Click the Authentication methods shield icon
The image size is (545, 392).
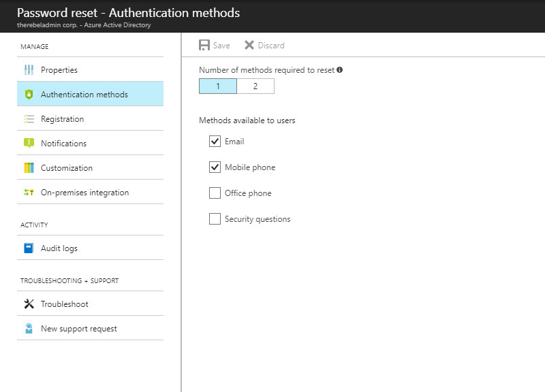(29, 94)
